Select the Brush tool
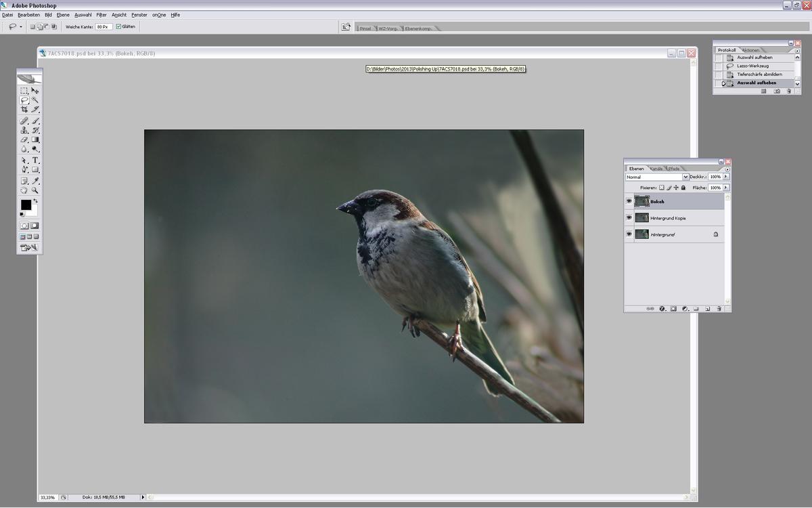This screenshot has width=812, height=508. 35,121
